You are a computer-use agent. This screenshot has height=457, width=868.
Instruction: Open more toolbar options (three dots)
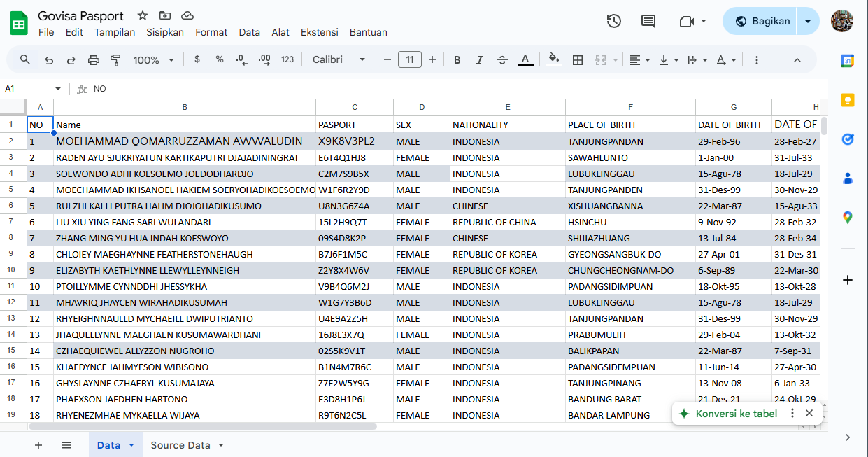757,60
